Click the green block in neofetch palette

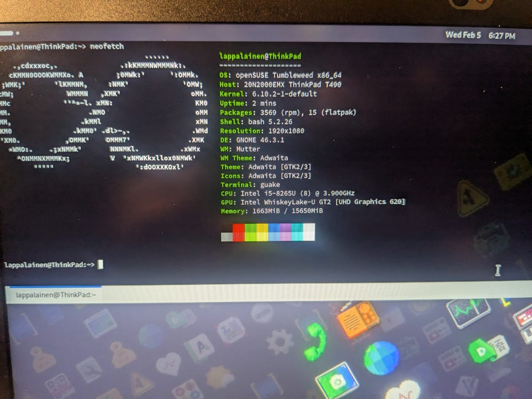(250, 232)
